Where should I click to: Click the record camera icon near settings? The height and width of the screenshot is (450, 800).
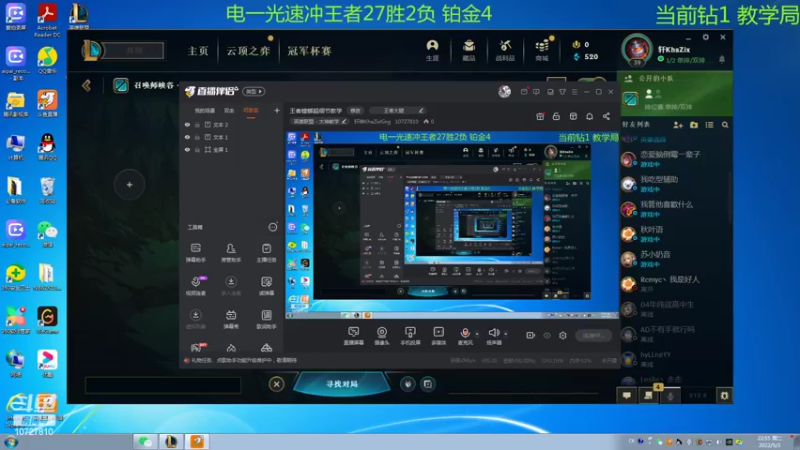point(531,335)
